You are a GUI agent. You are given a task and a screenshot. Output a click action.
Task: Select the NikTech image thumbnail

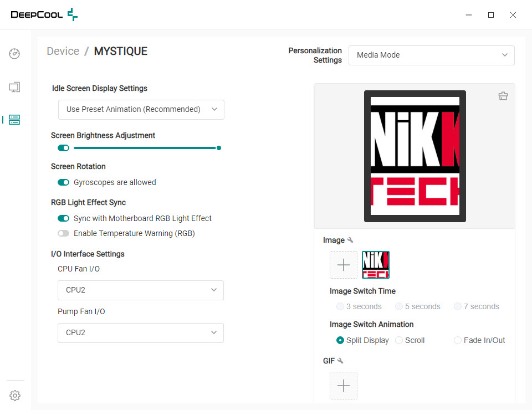376,265
